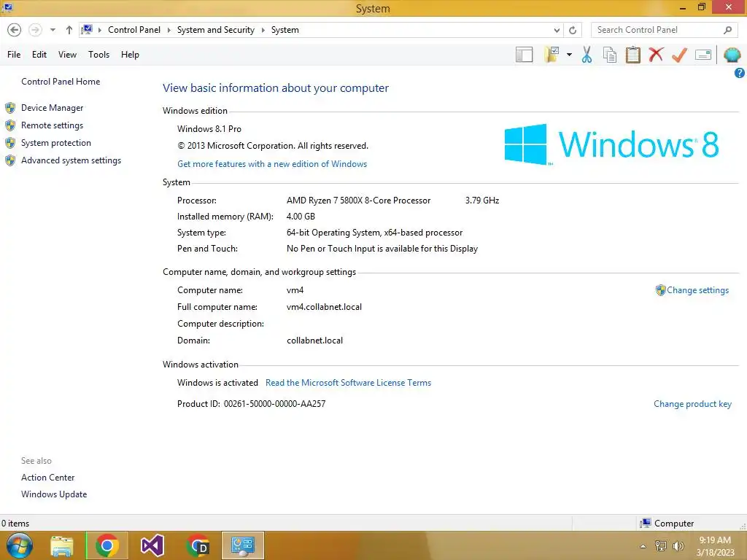The width and height of the screenshot is (747, 560).
Task: Refresh the System page
Action: click(573, 30)
